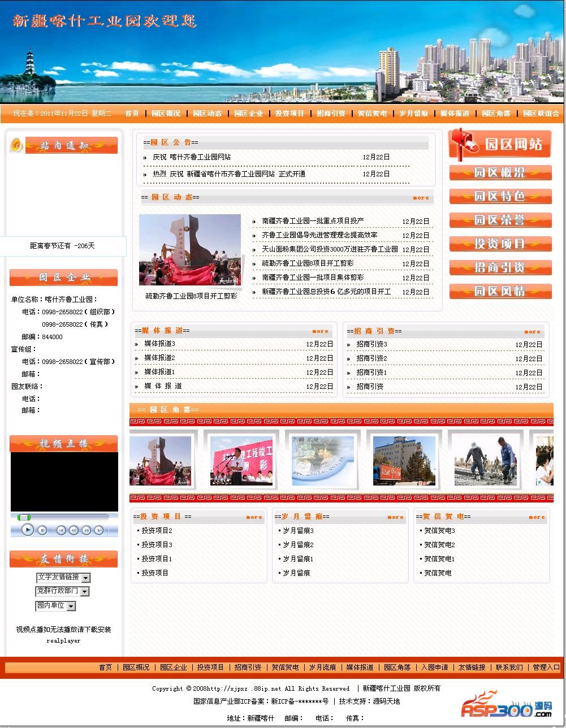Screen dimensions: 566x728
Task: Click the monument ceremony thumbnail in 园区角落
Action: coord(161,461)
